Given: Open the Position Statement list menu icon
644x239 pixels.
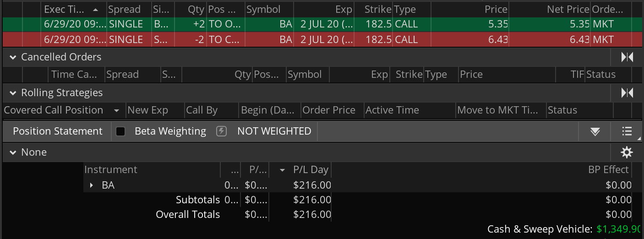Looking at the screenshot, I should pos(627,131).
